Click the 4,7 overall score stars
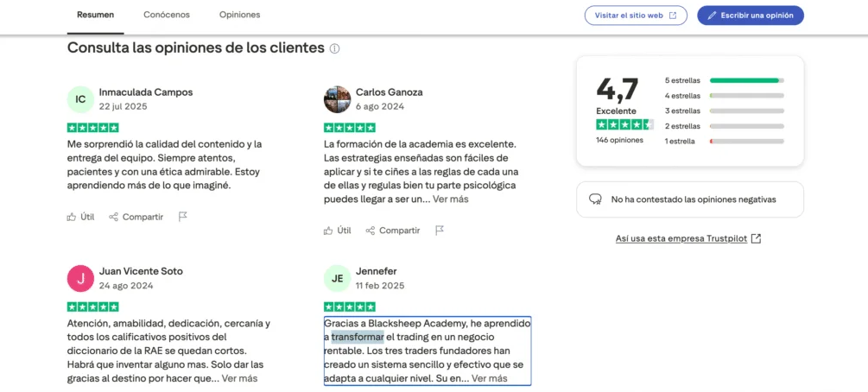The width and height of the screenshot is (868, 392). (x=625, y=124)
